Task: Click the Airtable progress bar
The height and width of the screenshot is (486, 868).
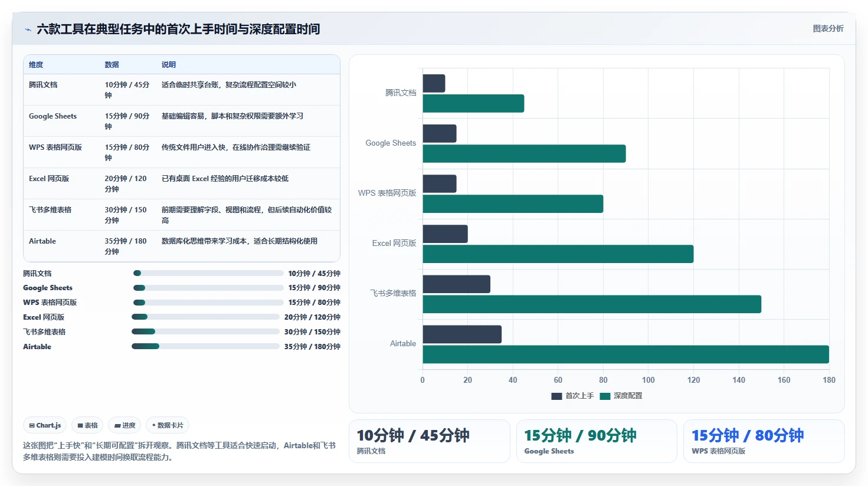Action: tap(205, 346)
